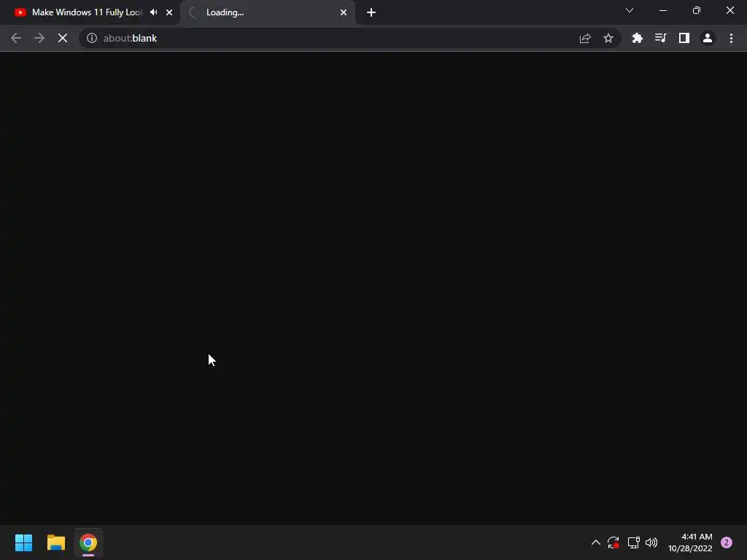Stop loading the page
747x560 pixels.
63,38
